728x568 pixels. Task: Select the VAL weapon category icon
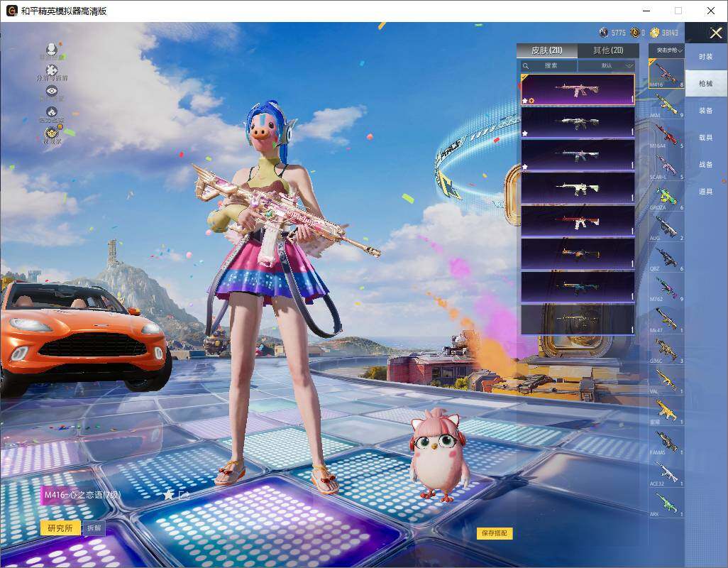coord(666,379)
